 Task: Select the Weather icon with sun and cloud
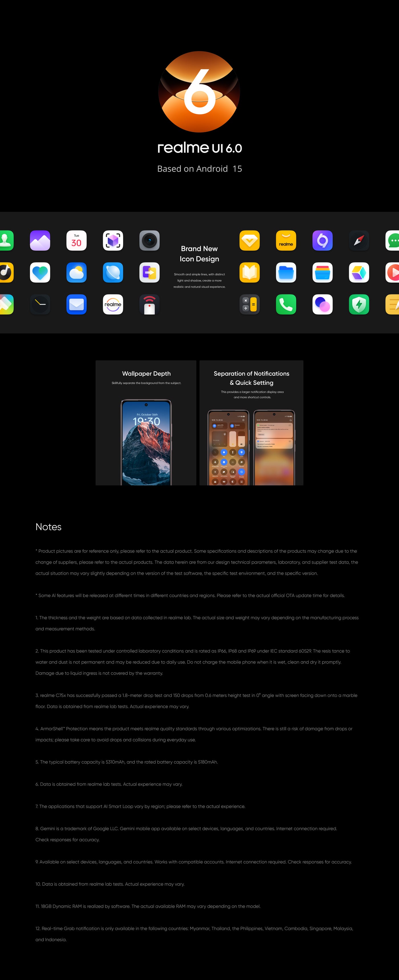click(77, 272)
